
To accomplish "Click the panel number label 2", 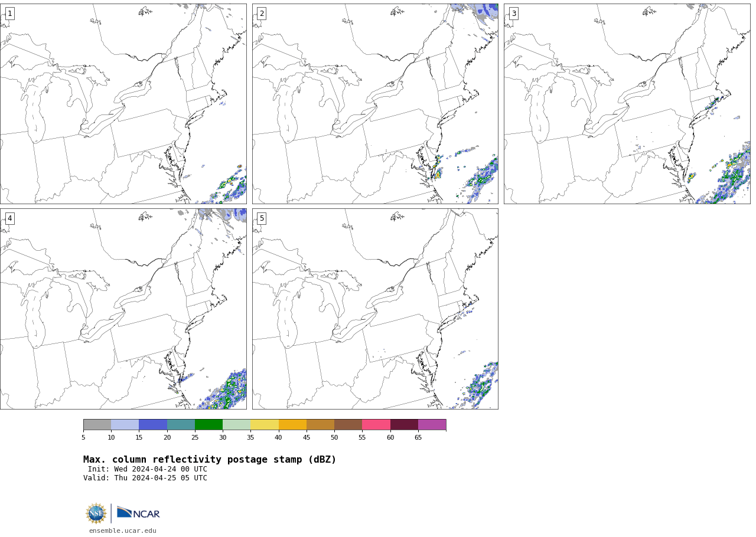I will coord(262,14).
